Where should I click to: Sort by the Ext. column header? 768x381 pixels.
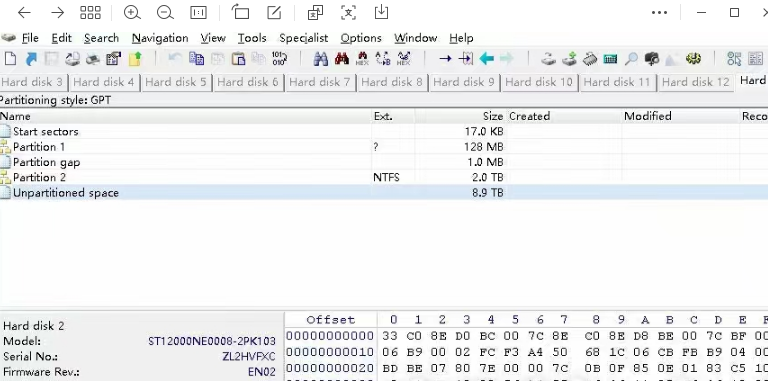point(393,116)
